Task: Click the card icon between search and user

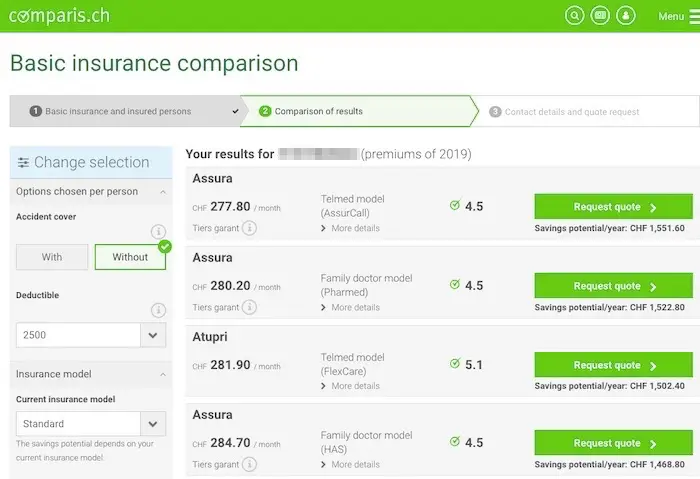Action: point(600,15)
